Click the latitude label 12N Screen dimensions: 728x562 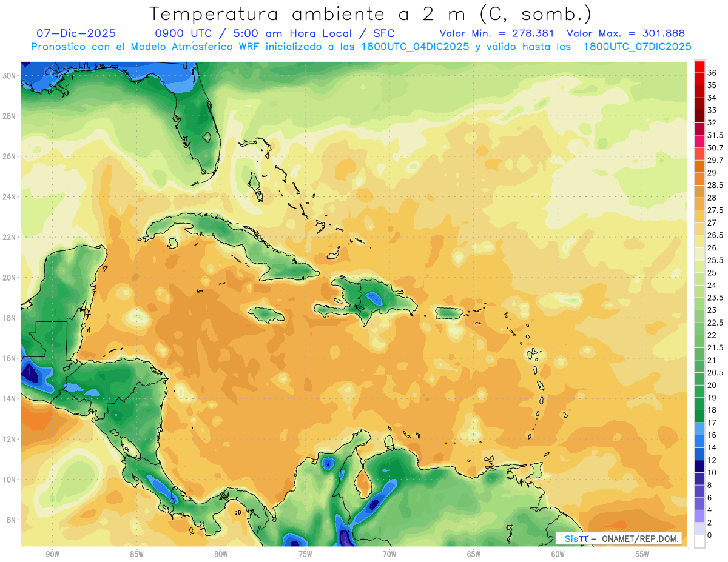coord(10,439)
